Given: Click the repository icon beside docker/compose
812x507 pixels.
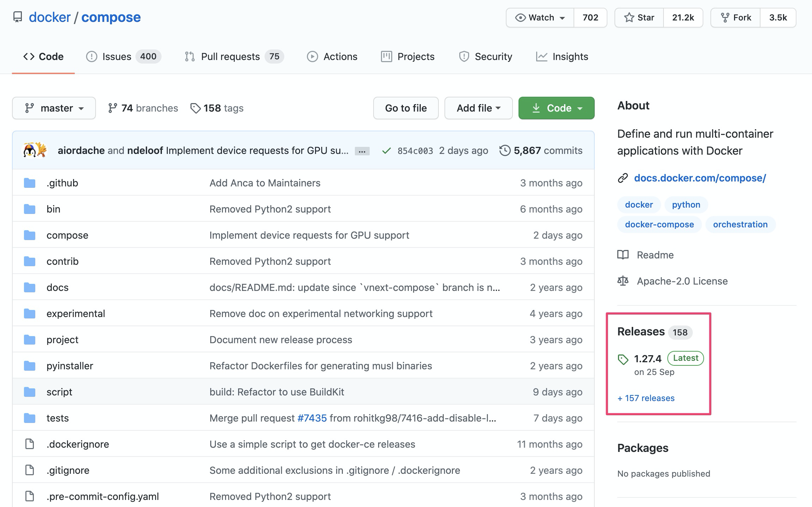Looking at the screenshot, I should (18, 17).
